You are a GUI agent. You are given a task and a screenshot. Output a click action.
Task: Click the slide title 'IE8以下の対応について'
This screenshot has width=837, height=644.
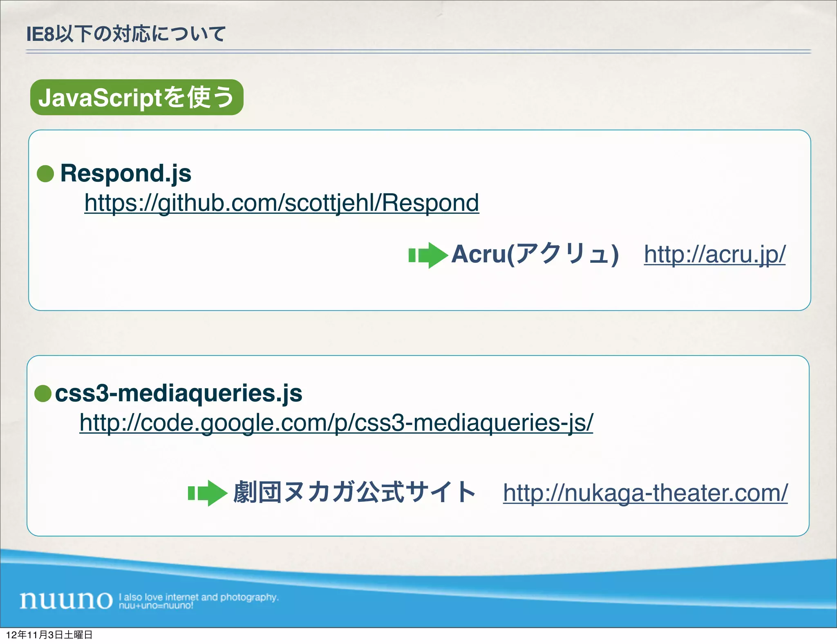click(126, 34)
